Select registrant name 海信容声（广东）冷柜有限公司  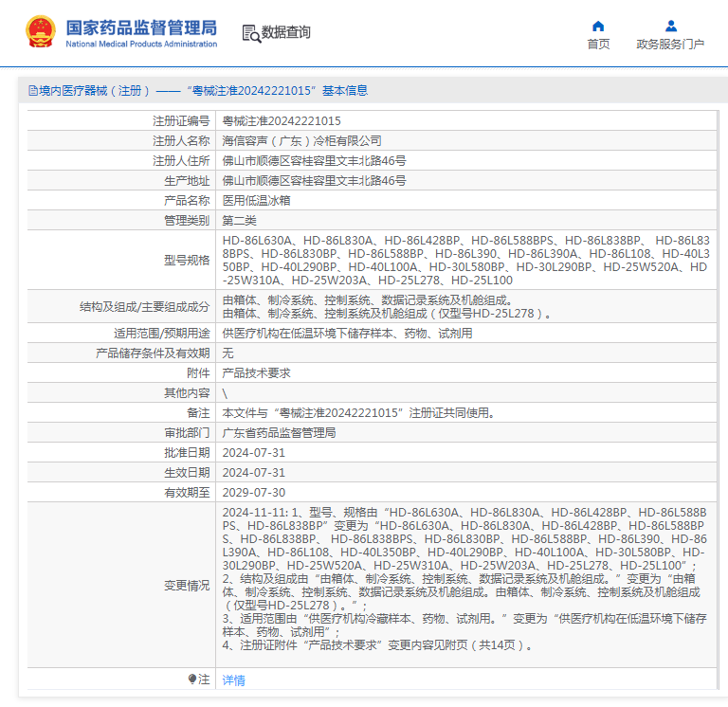click(301, 141)
